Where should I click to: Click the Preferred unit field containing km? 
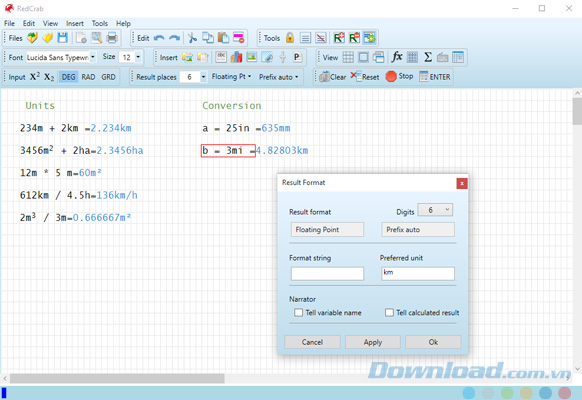pyautogui.click(x=418, y=273)
